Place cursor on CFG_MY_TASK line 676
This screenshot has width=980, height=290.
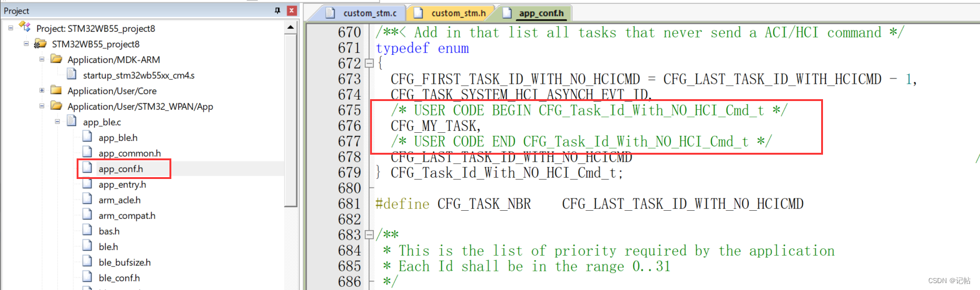click(435, 126)
